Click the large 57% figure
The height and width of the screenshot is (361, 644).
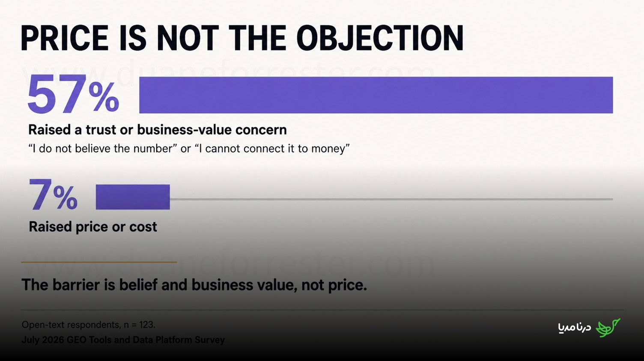point(73,95)
